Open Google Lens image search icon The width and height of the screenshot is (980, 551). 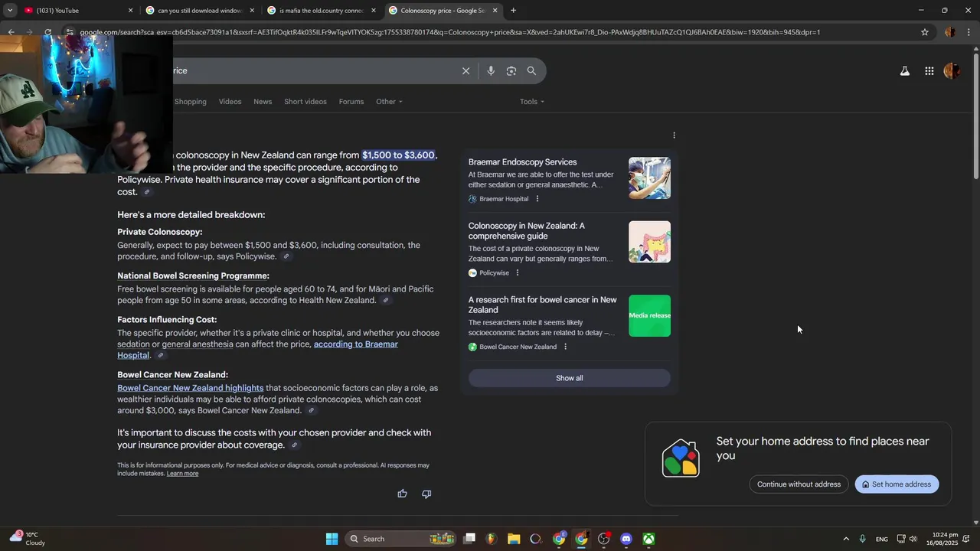(x=511, y=70)
